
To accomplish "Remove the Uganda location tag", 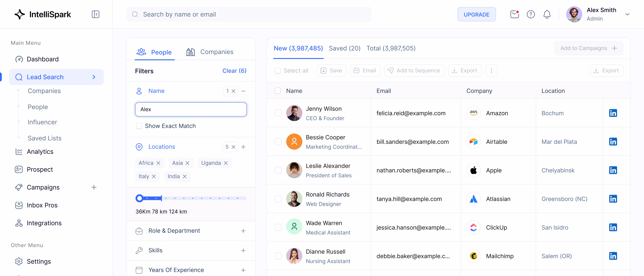I will coord(226,163).
